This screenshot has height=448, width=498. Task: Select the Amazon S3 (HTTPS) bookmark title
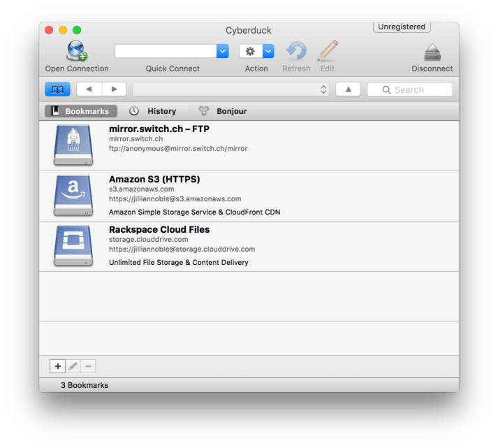coord(154,179)
